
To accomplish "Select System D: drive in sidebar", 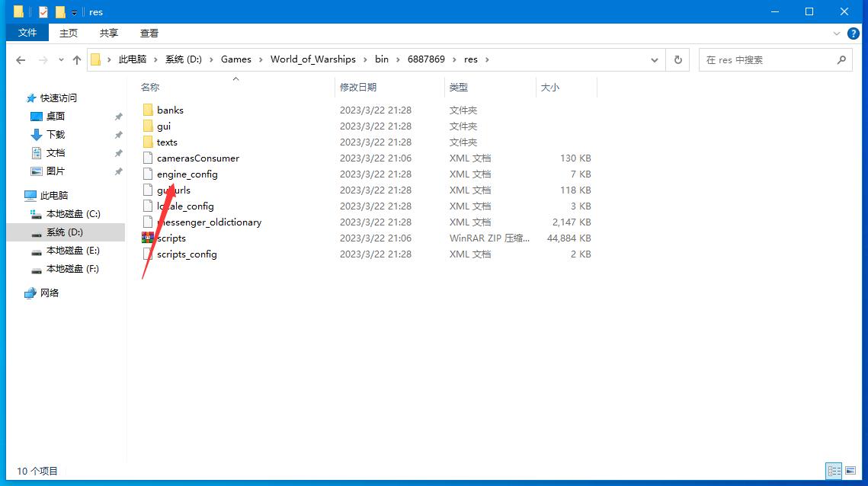I will click(65, 232).
